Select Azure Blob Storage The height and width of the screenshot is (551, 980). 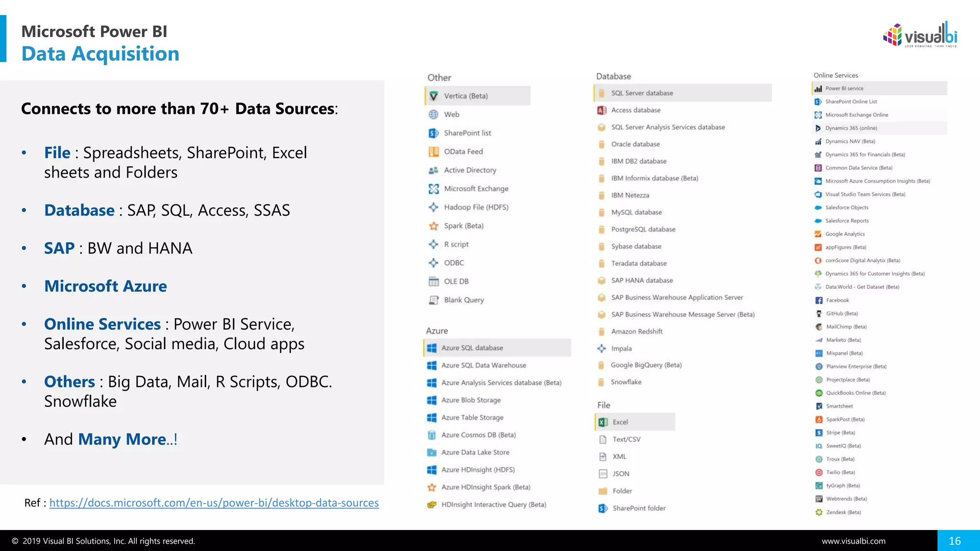pyautogui.click(x=464, y=400)
